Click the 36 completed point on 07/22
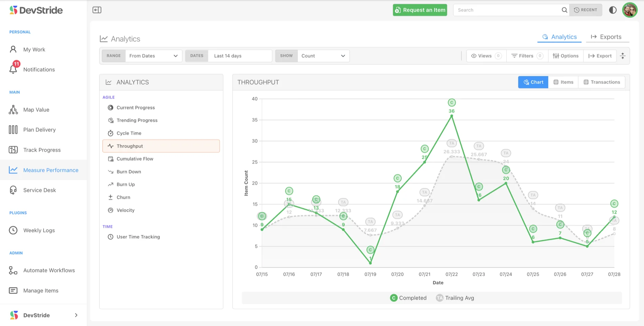The width and height of the screenshot is (644, 326). pyautogui.click(x=451, y=116)
